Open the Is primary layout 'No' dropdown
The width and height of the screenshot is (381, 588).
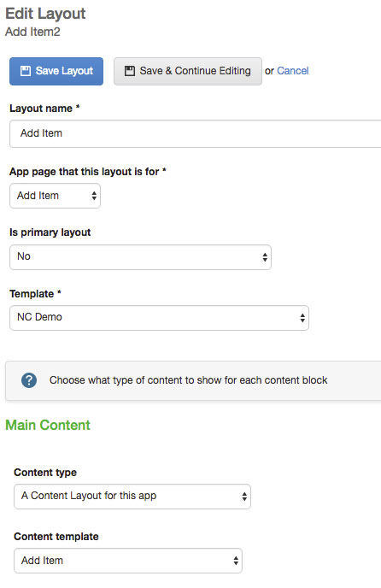(140, 257)
